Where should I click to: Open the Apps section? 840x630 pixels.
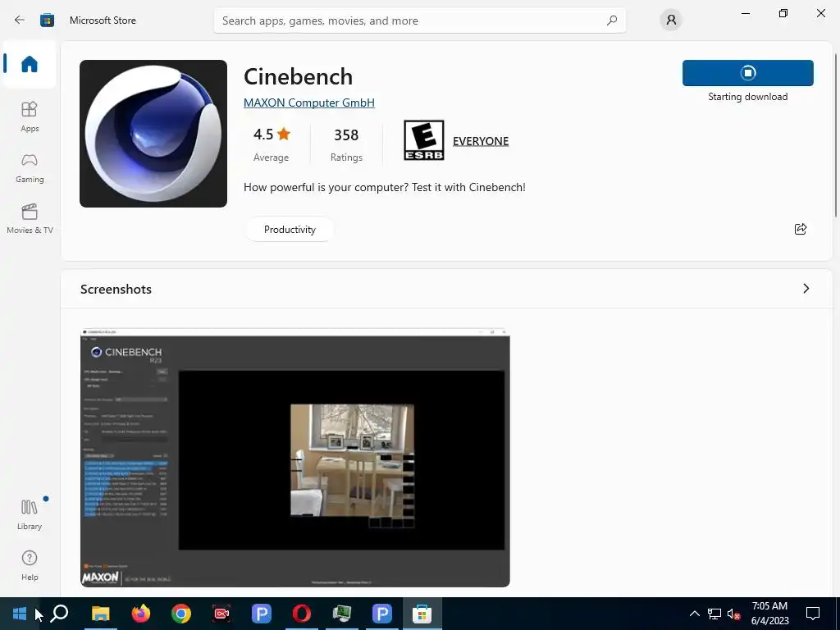[x=30, y=116]
